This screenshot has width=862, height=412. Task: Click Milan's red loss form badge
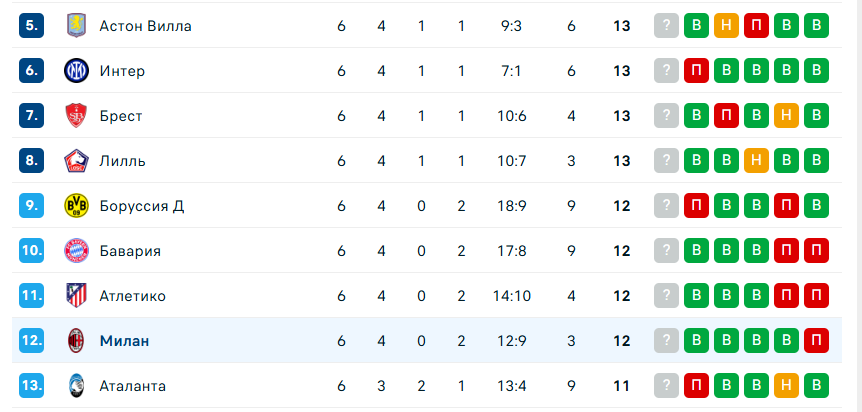click(817, 341)
